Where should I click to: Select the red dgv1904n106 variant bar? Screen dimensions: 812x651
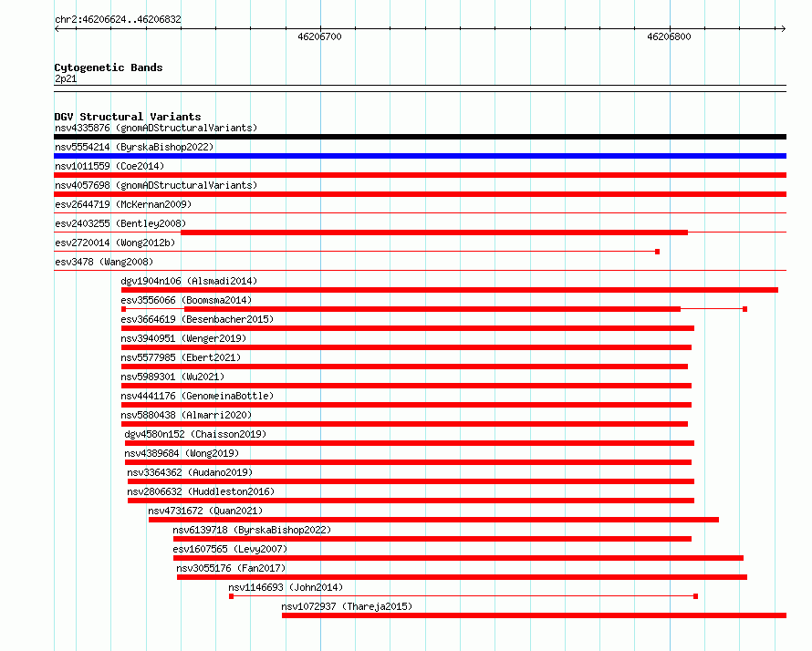(x=450, y=290)
